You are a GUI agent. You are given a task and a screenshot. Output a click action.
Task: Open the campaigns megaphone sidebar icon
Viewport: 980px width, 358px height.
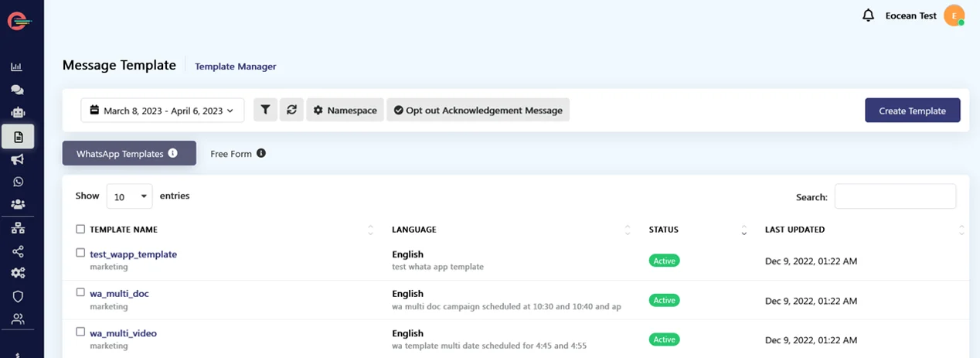tap(17, 159)
